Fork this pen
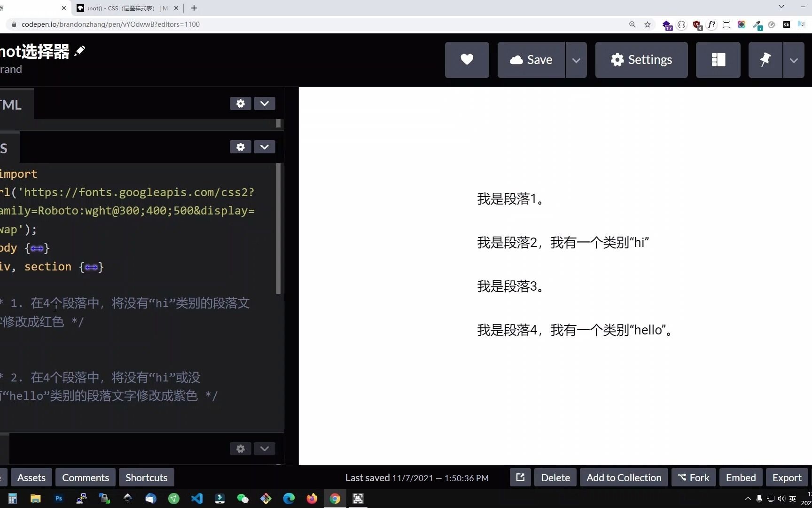This screenshot has width=812, height=508. [x=694, y=477]
